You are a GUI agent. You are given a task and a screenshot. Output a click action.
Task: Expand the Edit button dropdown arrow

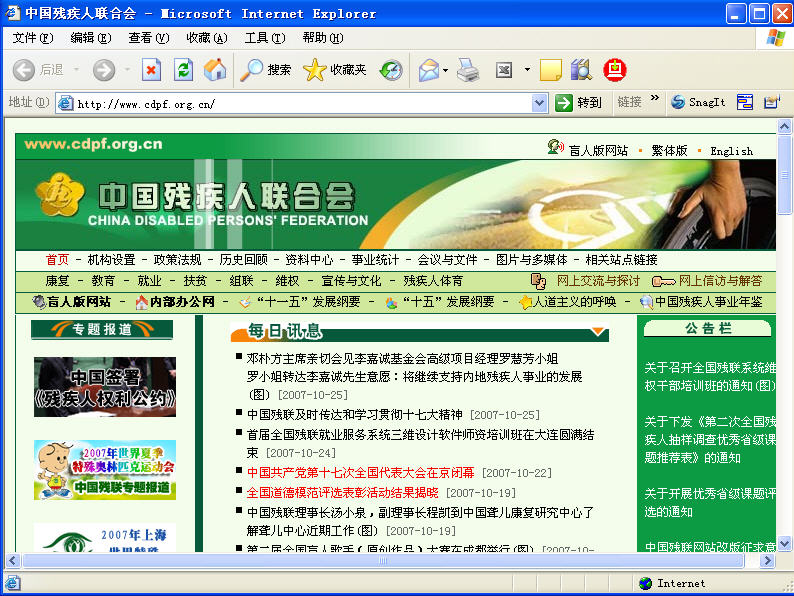pos(527,70)
